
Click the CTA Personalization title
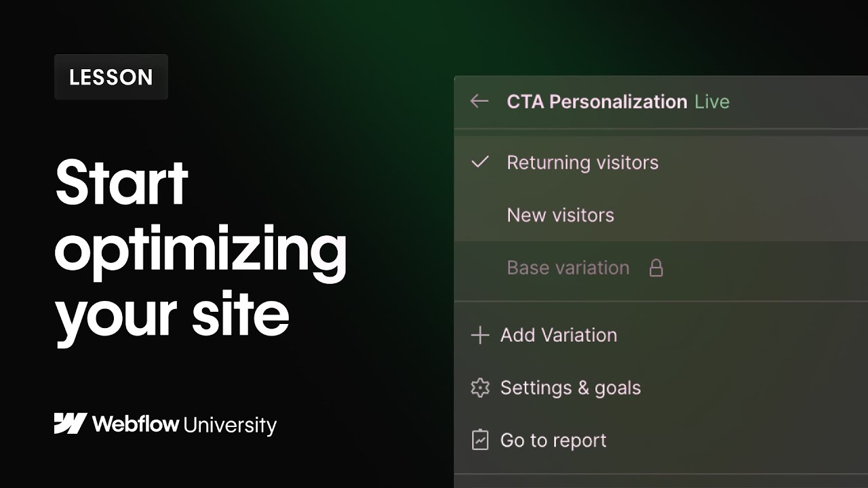(x=597, y=102)
